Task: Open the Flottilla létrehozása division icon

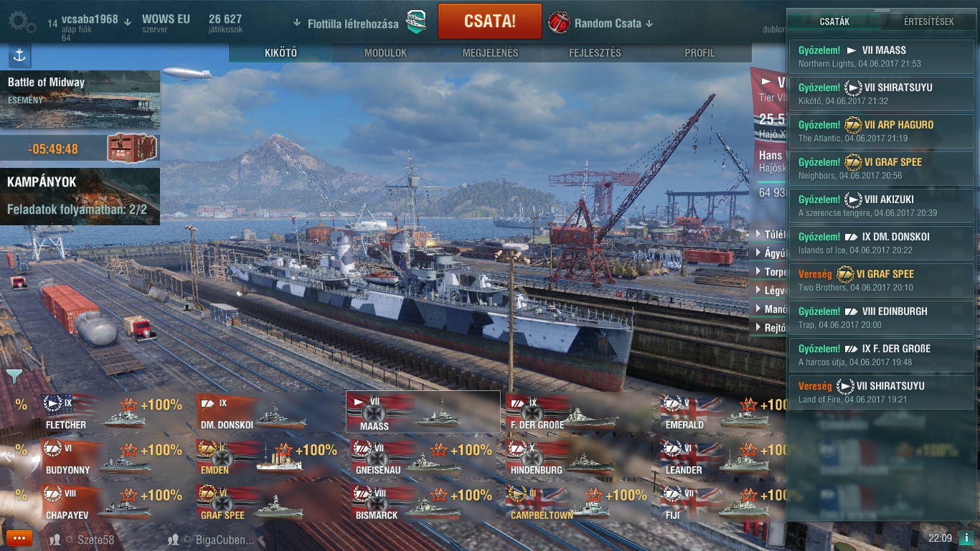Action: tap(416, 23)
